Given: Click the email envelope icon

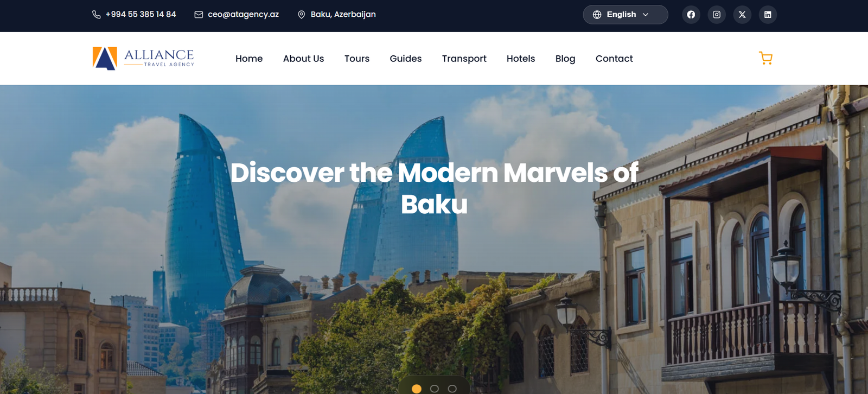Looking at the screenshot, I should click(199, 15).
